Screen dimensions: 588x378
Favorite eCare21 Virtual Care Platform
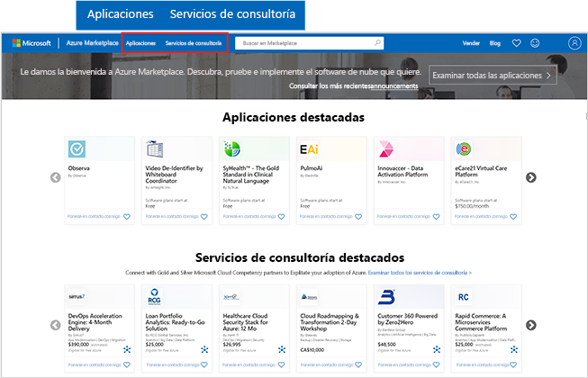coord(513,217)
